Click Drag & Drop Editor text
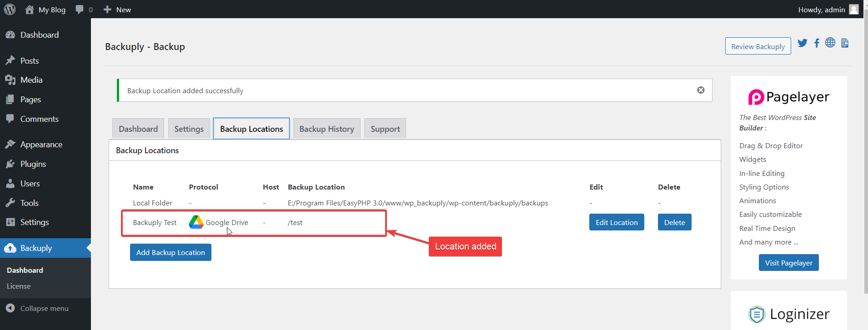This screenshot has width=868, height=330. click(771, 145)
